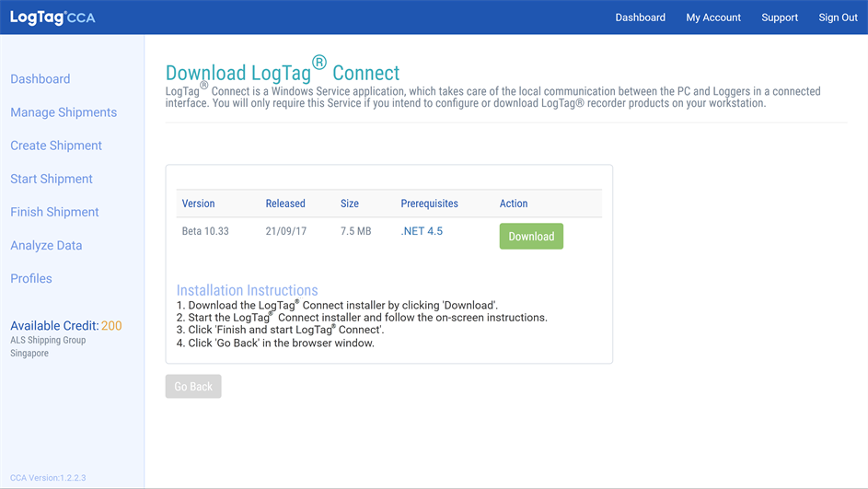Open the .NET 4.5 prerequisite link
The image size is (868, 489).
click(x=422, y=231)
